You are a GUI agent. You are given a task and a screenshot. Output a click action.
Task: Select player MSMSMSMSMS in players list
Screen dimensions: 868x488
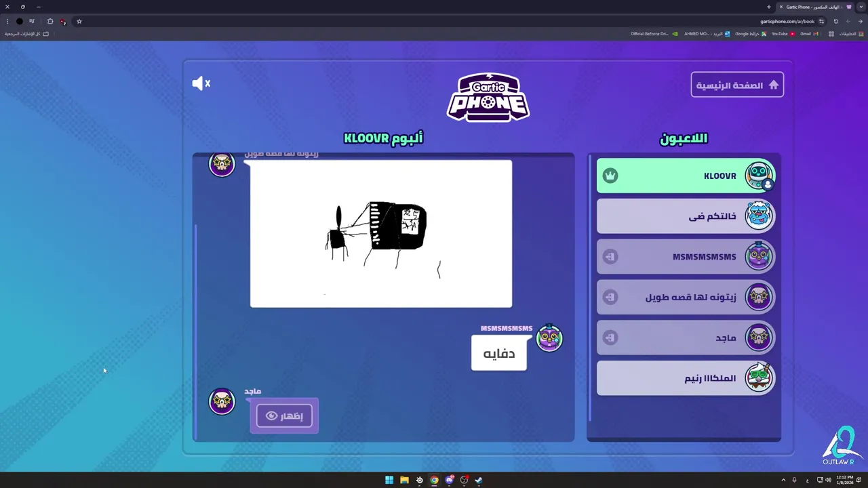(686, 257)
